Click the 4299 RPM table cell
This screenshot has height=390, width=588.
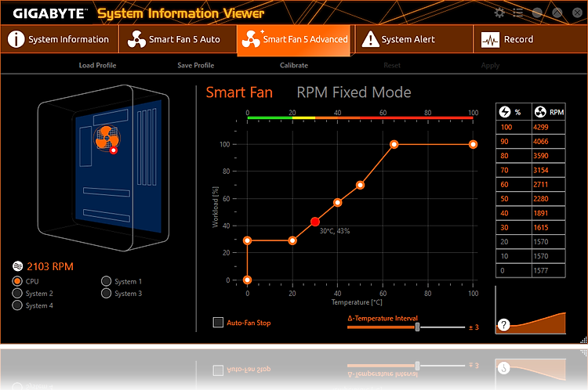pyautogui.click(x=548, y=127)
